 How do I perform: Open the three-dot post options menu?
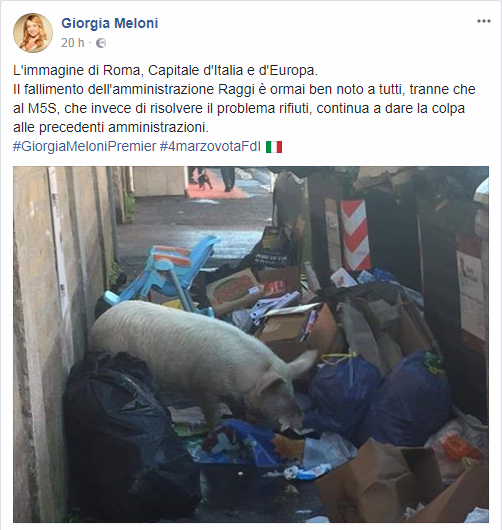(x=483, y=21)
